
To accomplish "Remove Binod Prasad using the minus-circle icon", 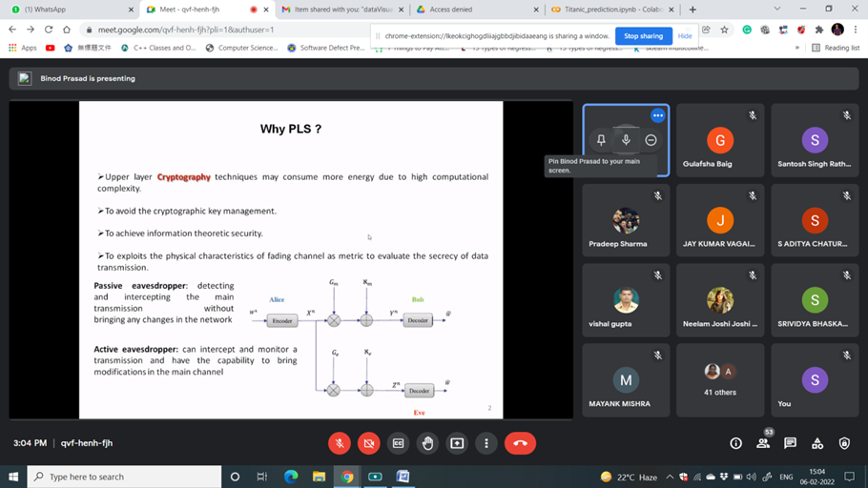I will (651, 140).
